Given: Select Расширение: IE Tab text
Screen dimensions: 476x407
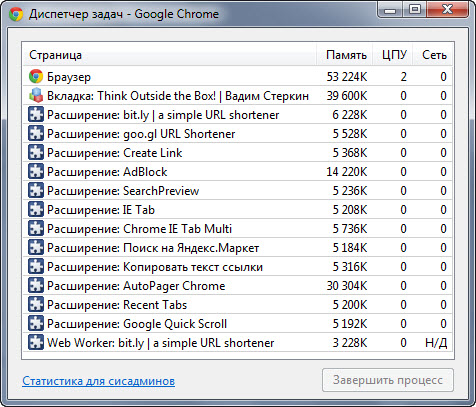Looking at the screenshot, I should pyautogui.click(x=101, y=210).
